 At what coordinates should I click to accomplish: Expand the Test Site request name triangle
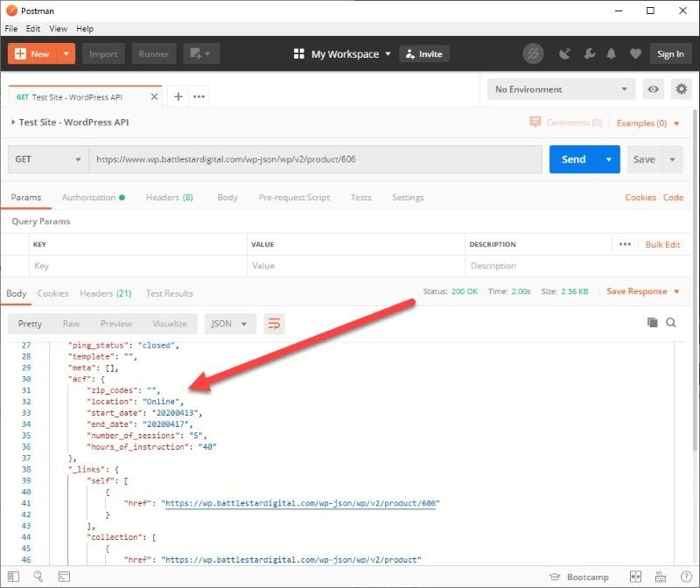click(x=13, y=122)
